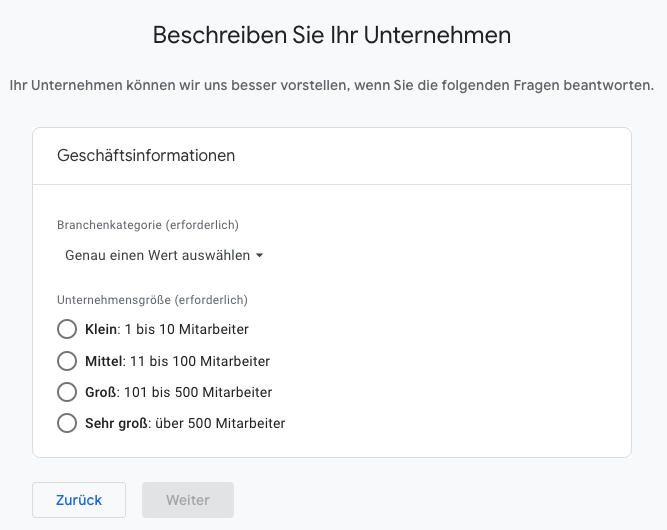
Task: Click the Geschäftsinformationen heading
Action: (x=146, y=156)
